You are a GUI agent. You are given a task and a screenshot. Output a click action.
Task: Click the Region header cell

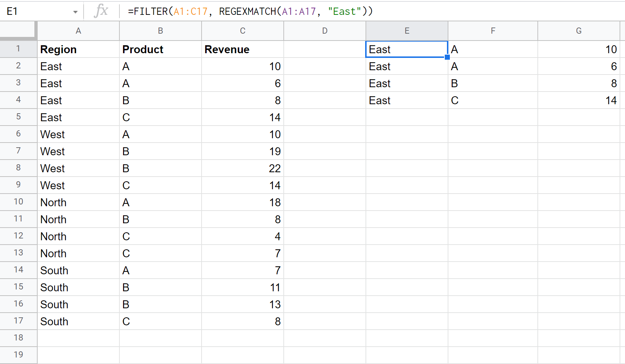coord(78,49)
